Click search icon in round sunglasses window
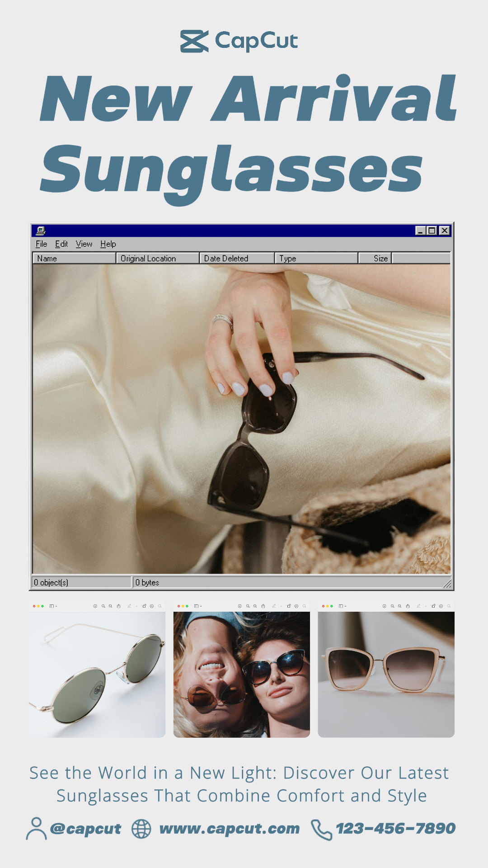 (160, 606)
